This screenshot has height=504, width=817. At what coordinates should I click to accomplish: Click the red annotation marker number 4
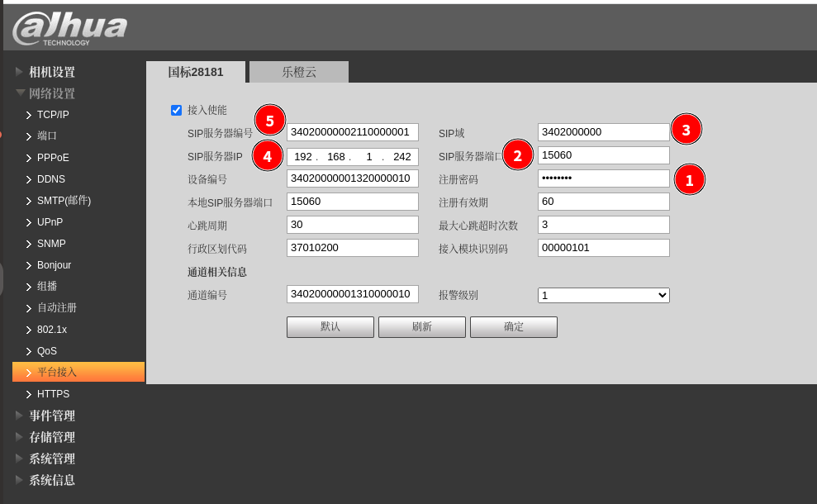(267, 155)
